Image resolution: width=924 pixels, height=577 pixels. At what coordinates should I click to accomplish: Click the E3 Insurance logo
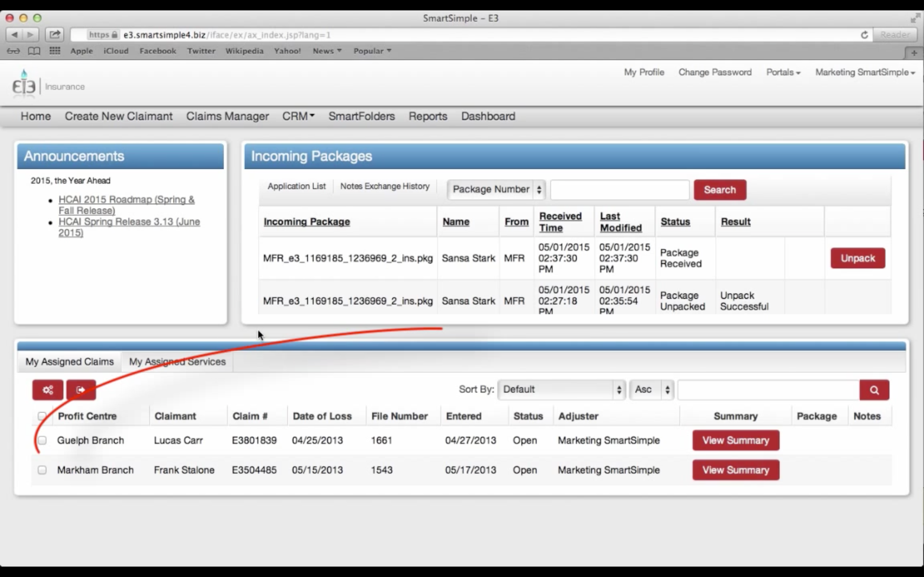coord(24,84)
